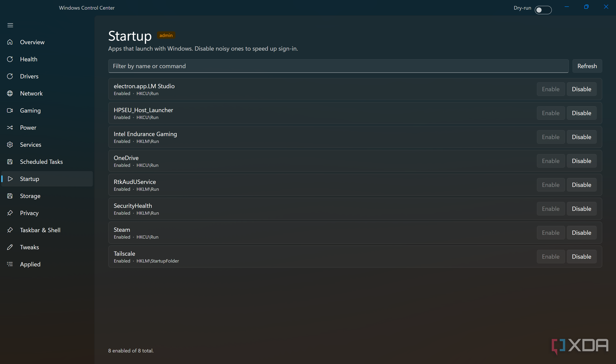
Task: Click the Power shuffle icon
Action: [10, 128]
